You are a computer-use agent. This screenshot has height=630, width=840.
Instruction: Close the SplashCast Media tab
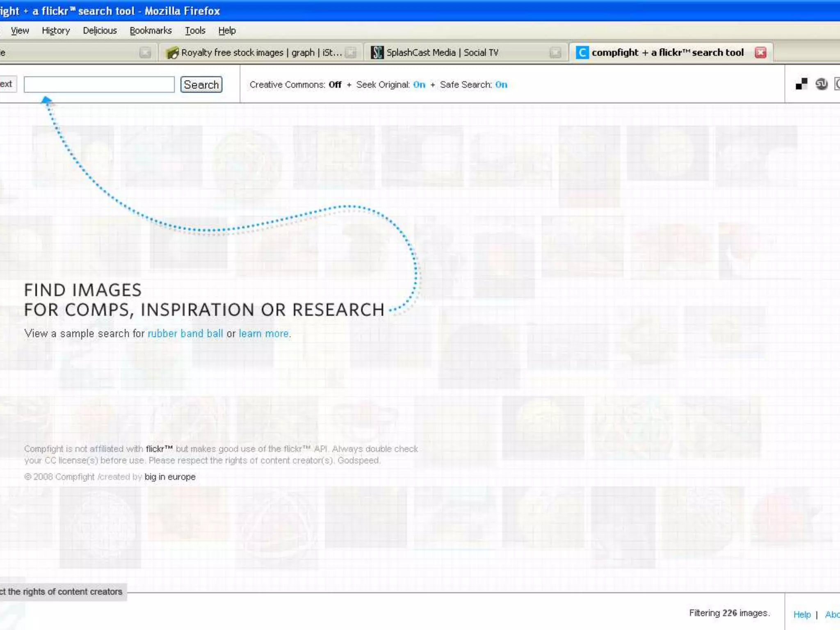click(555, 52)
